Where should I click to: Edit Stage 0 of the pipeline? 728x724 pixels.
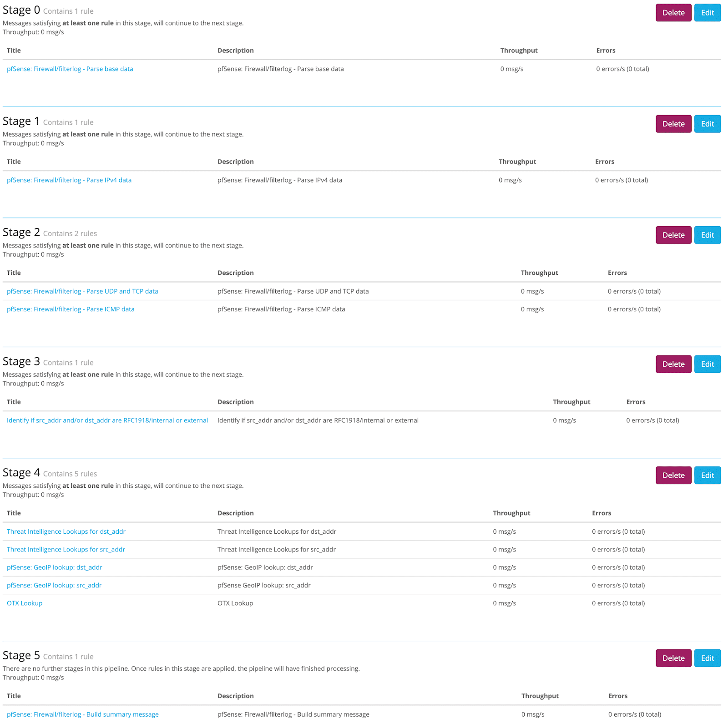707,13
